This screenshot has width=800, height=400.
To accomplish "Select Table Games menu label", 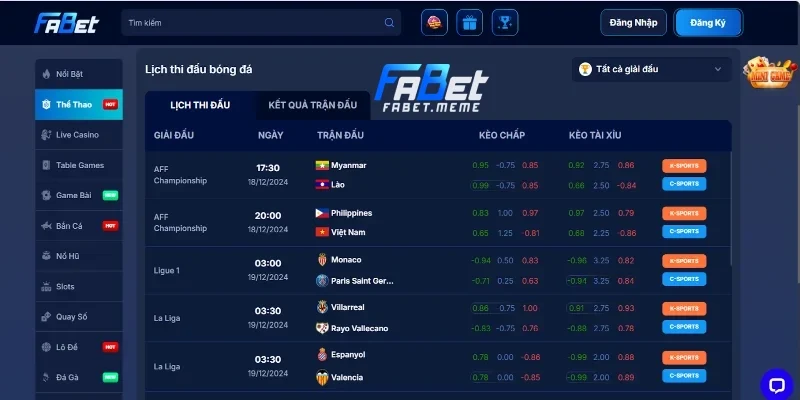I will coord(80,165).
